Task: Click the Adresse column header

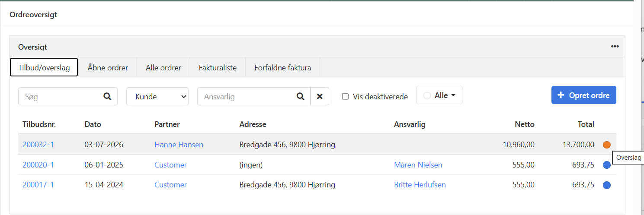Action: point(253,124)
